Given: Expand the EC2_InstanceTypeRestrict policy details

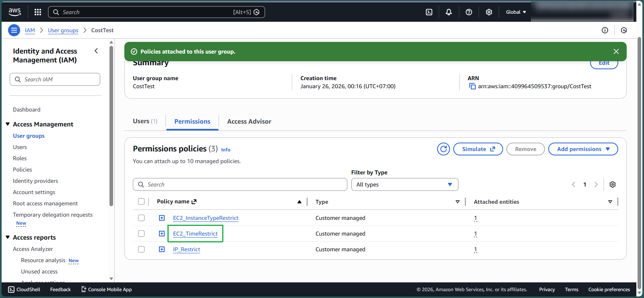Looking at the screenshot, I should (x=162, y=218).
